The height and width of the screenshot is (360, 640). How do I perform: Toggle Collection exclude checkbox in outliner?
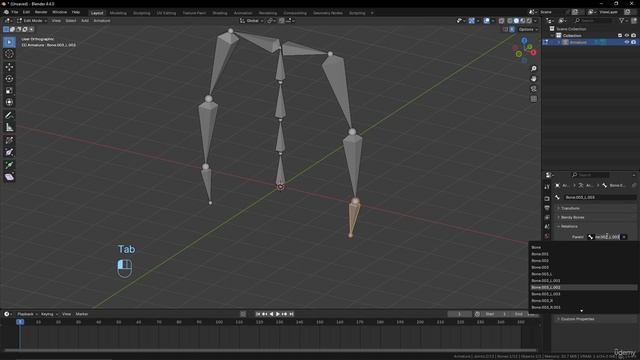(620, 36)
